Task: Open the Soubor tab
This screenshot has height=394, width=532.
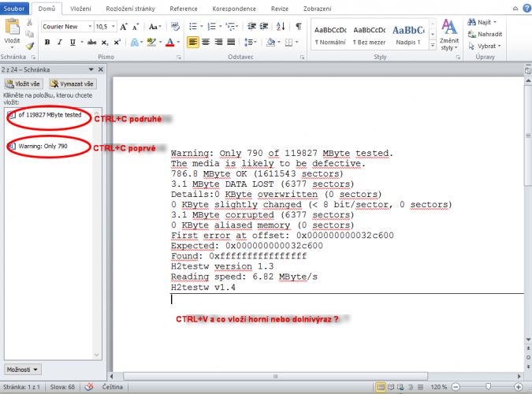Action: click(x=14, y=9)
